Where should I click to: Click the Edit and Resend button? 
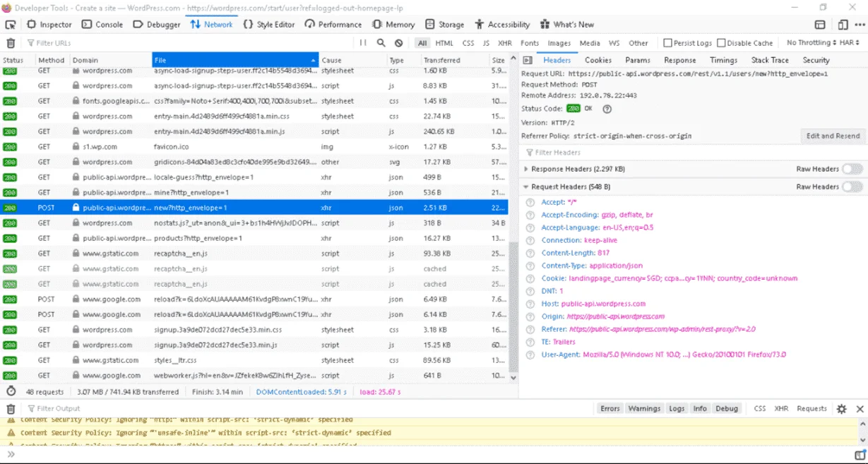pyautogui.click(x=833, y=136)
